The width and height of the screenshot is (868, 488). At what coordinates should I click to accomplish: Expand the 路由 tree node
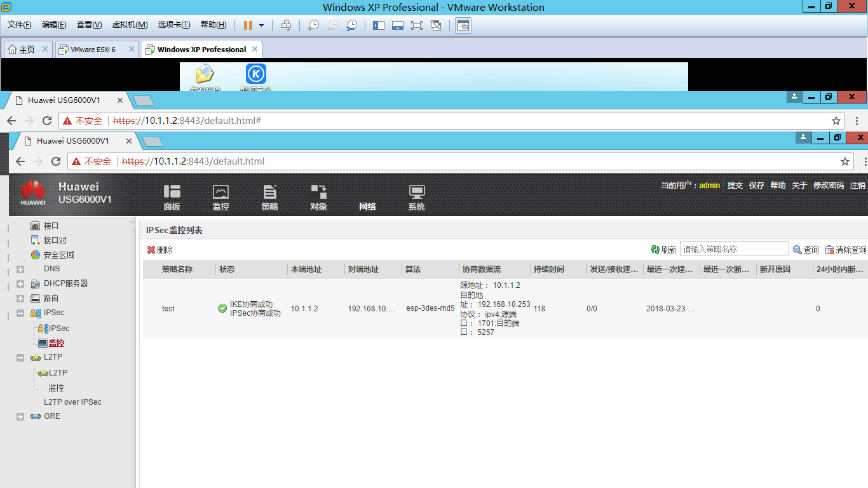20,299
